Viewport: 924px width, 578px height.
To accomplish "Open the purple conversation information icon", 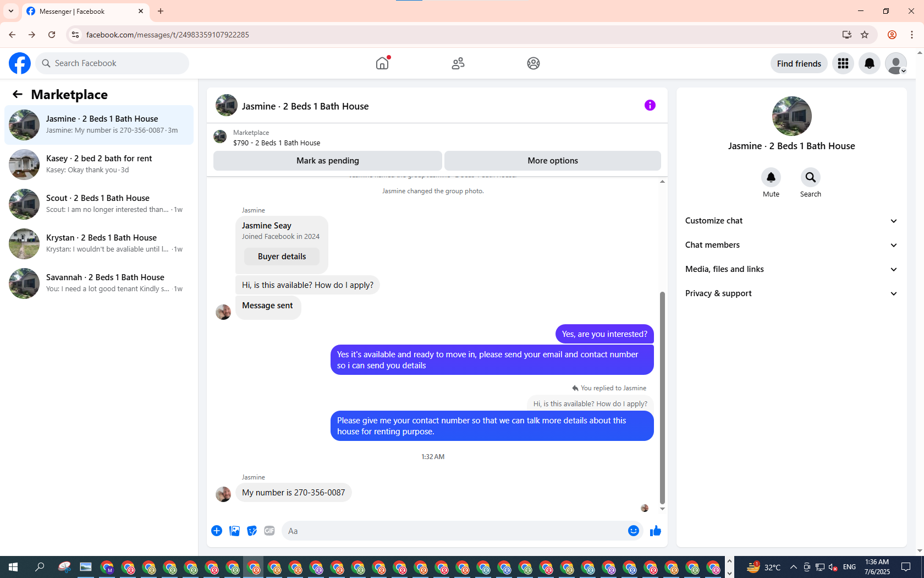I will pyautogui.click(x=650, y=105).
